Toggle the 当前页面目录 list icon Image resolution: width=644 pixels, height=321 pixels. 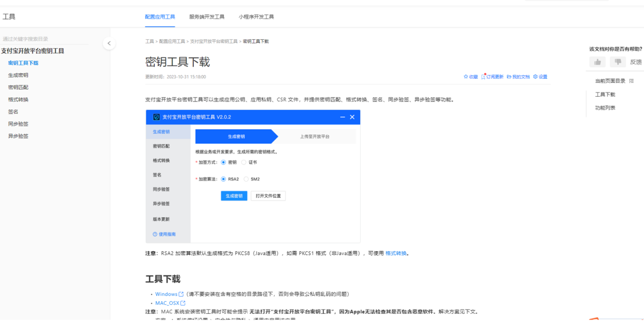click(631, 81)
